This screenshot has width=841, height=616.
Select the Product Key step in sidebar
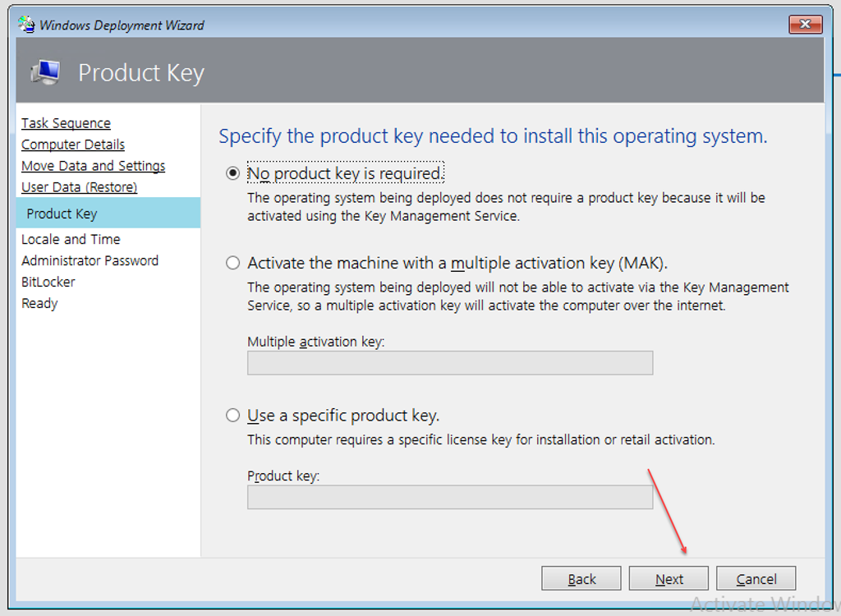pyautogui.click(x=62, y=214)
